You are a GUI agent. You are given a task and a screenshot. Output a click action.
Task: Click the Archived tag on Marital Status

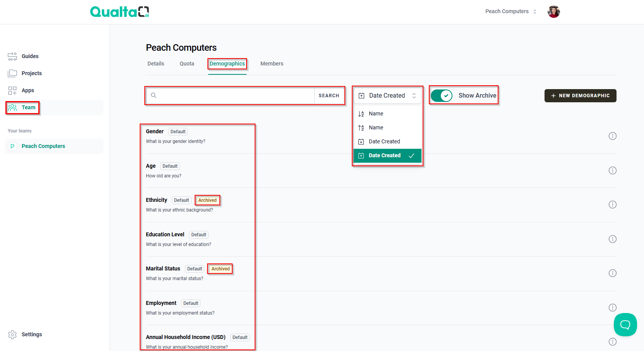click(221, 269)
